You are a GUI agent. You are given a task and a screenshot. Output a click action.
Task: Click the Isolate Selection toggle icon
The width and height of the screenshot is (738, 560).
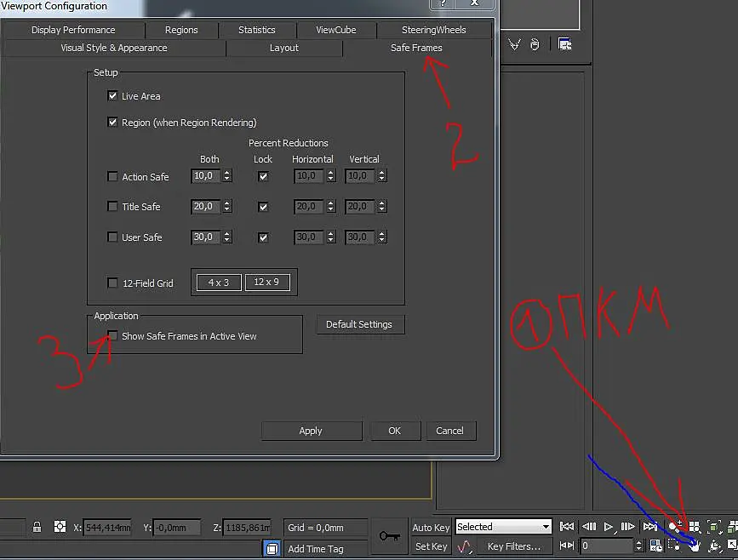point(272,548)
